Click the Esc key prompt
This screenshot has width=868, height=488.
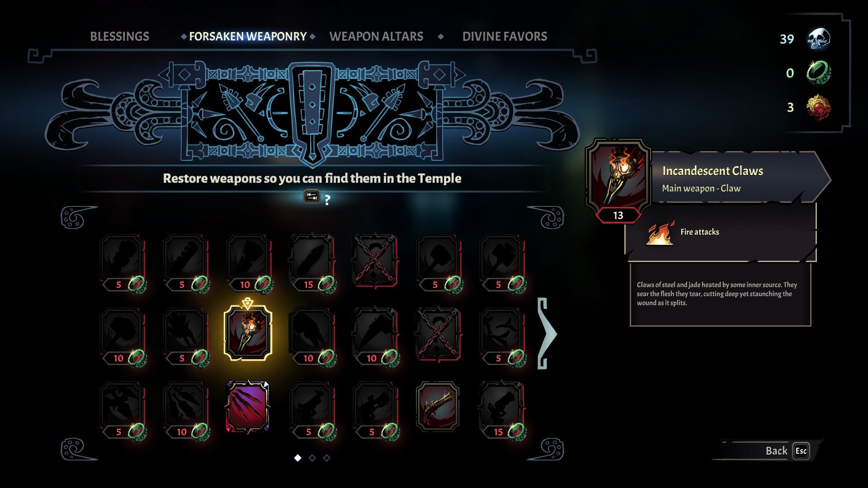(x=801, y=451)
